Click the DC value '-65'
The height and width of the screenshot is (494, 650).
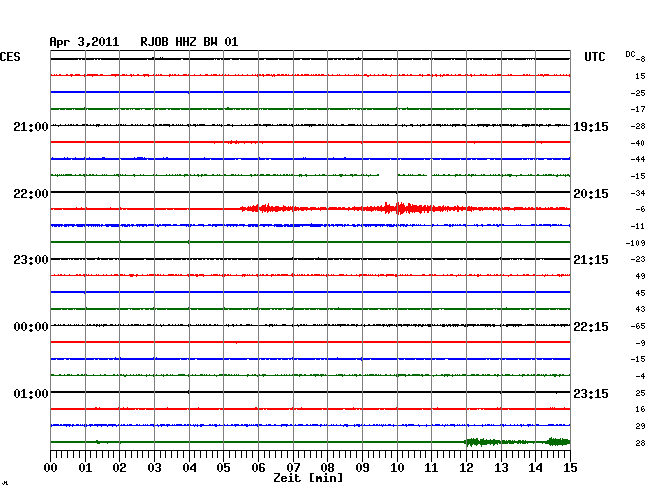pos(638,327)
